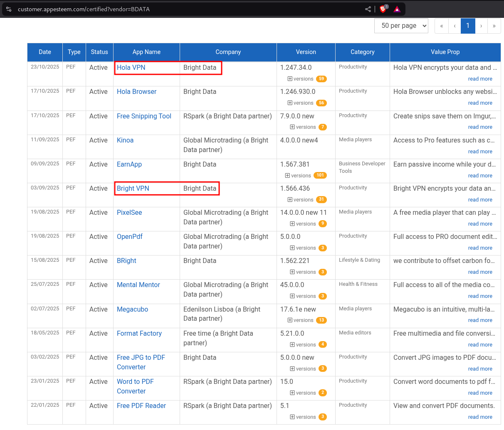504x430 pixels.
Task: Click the site settings icon beside URL
Action: coord(9,9)
